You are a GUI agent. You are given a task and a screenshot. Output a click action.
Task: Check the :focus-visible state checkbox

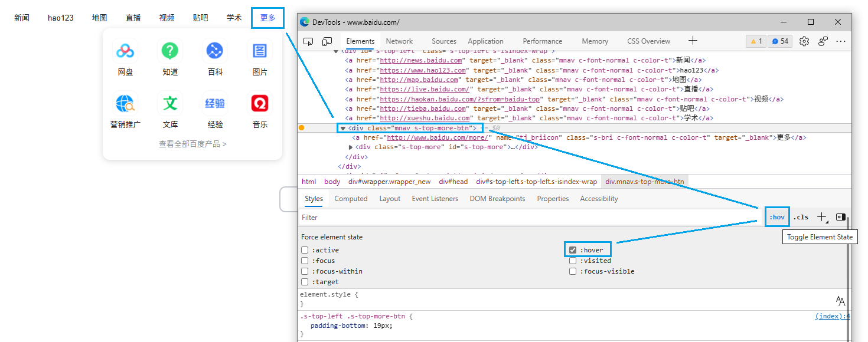pyautogui.click(x=573, y=271)
